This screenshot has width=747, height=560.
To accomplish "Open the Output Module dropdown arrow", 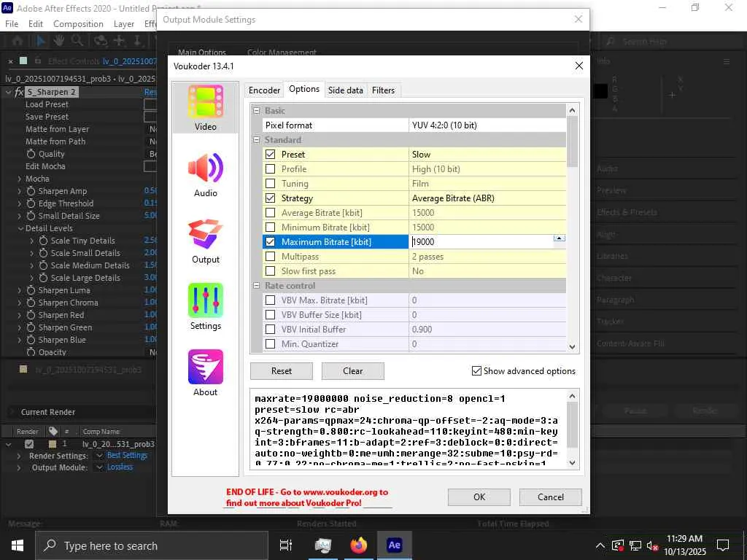I will (x=99, y=467).
